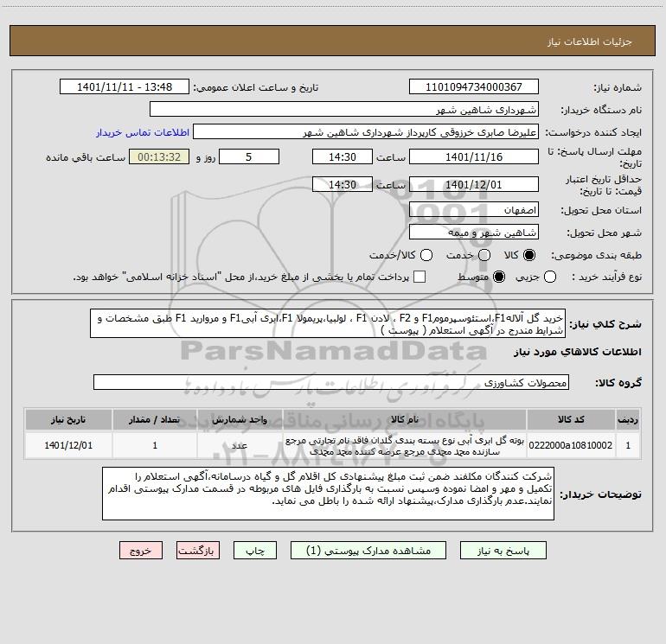The height and width of the screenshot is (644, 666).
Task: Click the واحد شمارش column header
Action: point(240,419)
